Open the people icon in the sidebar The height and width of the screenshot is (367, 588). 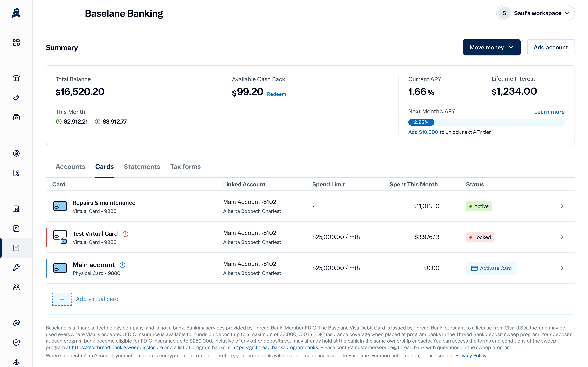(x=16, y=287)
